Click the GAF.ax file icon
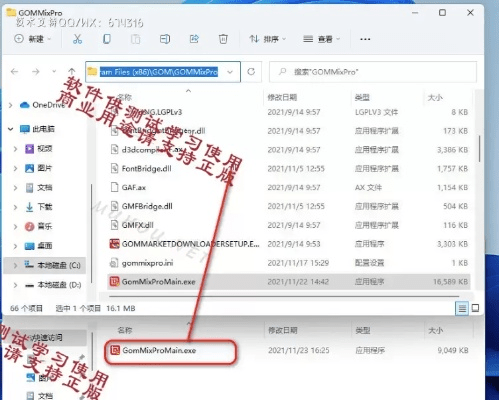 [x=114, y=187]
